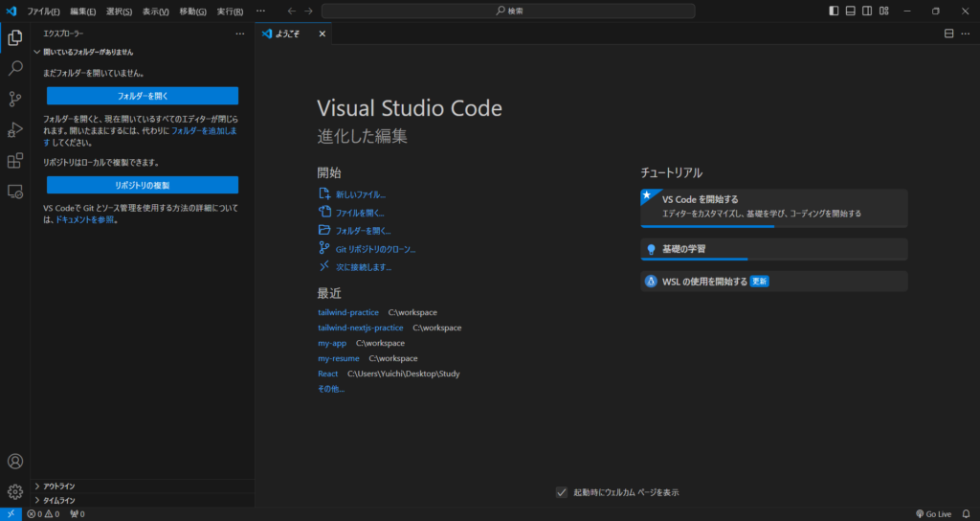Screen dimensions: 980x521
Task: Open Manage settings gear icon
Action: pyautogui.click(x=15, y=491)
